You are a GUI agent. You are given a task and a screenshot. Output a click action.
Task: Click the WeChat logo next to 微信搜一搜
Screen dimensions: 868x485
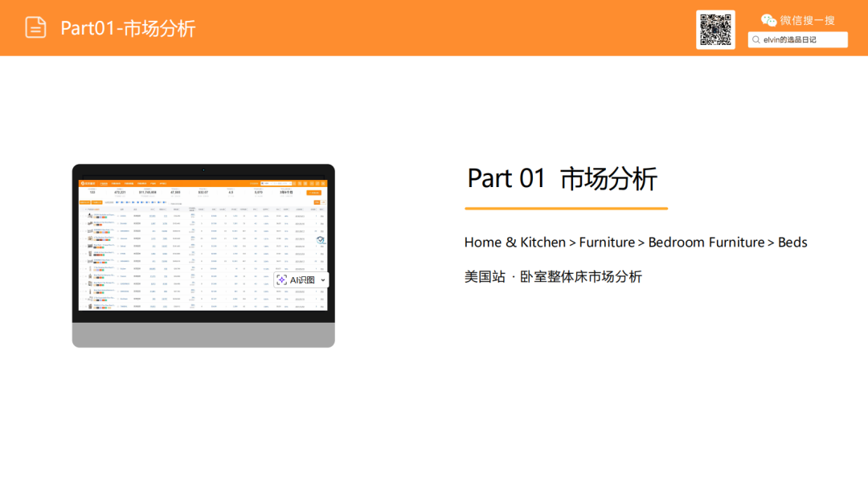pyautogui.click(x=769, y=20)
